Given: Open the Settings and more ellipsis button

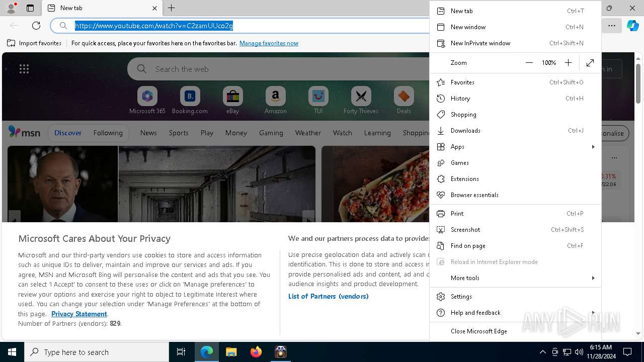Looking at the screenshot, I should 612,26.
